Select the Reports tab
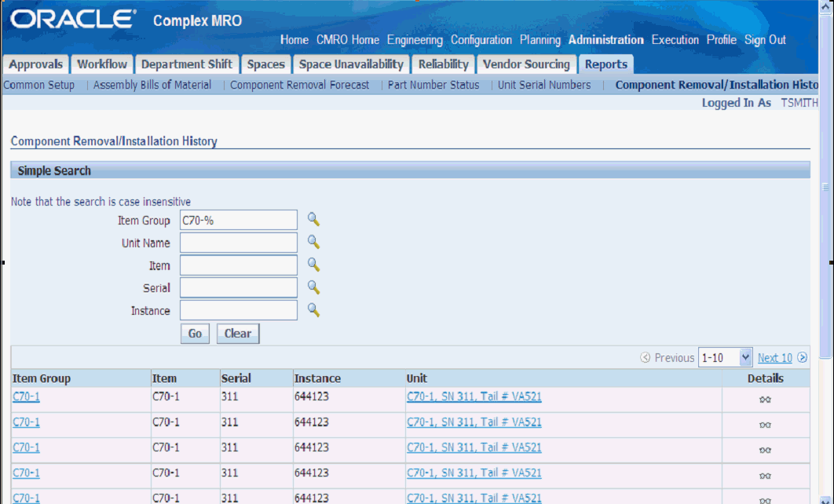This screenshot has height=504, width=834. [605, 64]
